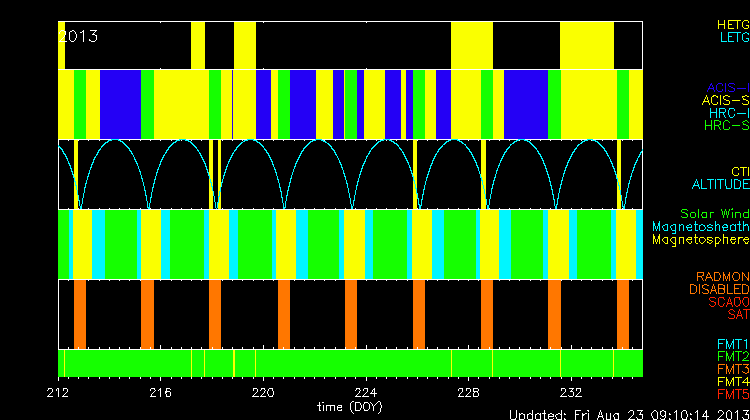Select the HRC-S legend entry
The width and height of the screenshot is (750, 420).
(726, 126)
